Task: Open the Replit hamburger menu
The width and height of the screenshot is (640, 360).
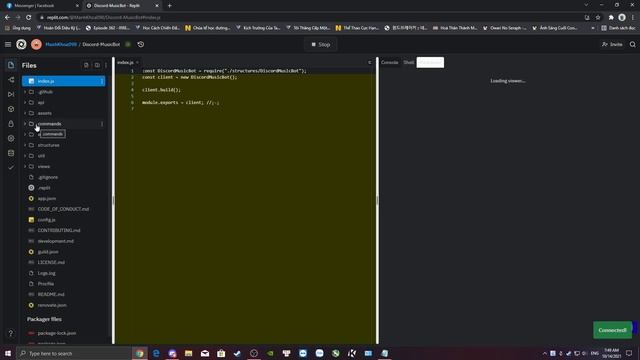Action: pos(8,44)
